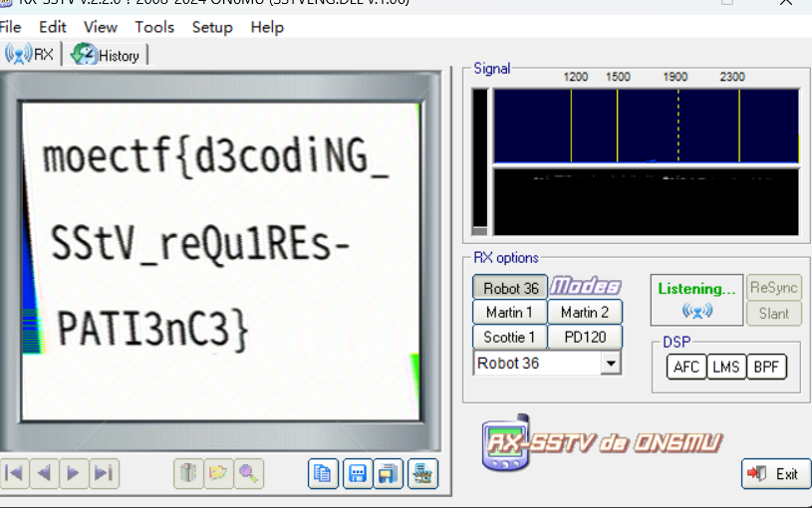Click the magnifier zoom icon
The height and width of the screenshot is (508, 812).
[248, 473]
